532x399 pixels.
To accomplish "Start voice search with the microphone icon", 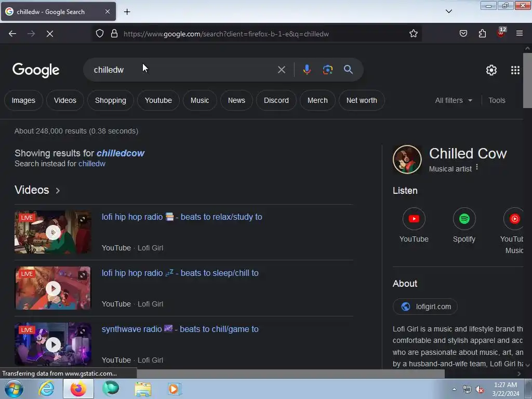I will (x=307, y=70).
